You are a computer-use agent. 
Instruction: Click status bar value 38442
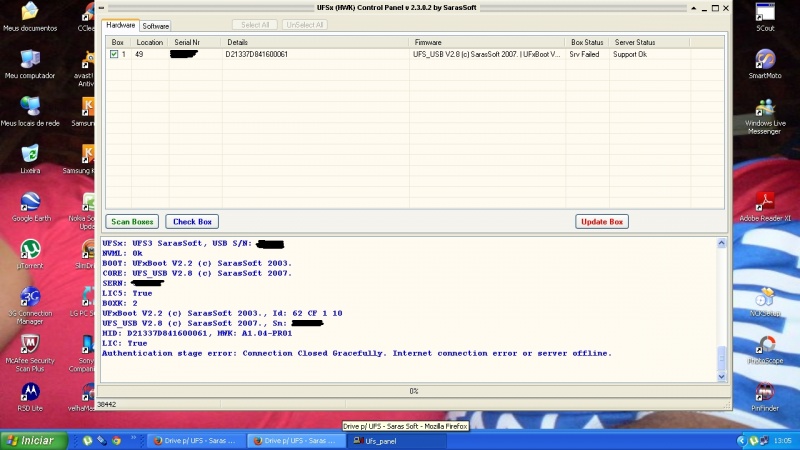tap(107, 404)
